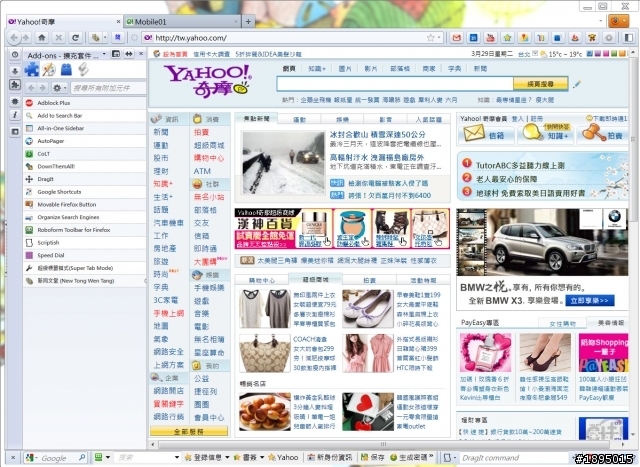640x467 pixels.
Task: Reload the current page
Action: pos(76,38)
